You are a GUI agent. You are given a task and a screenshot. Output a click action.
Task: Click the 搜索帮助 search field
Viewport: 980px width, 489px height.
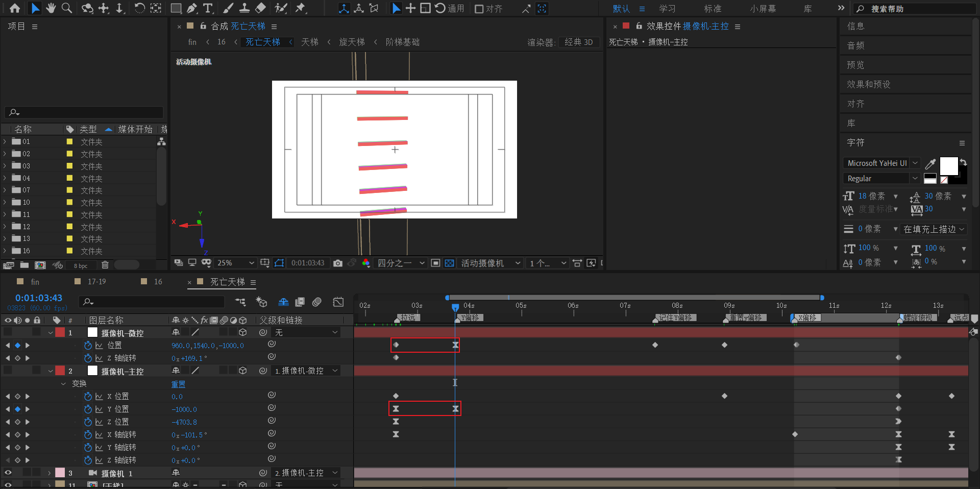pos(914,9)
